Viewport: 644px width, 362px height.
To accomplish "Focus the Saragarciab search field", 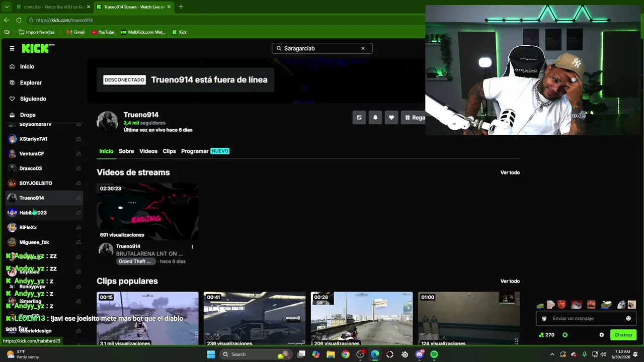I will click(x=322, y=48).
